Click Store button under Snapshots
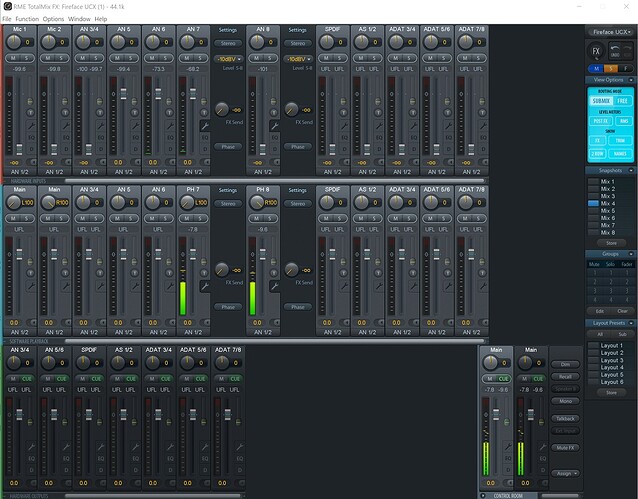Screen dimensions: 638x499 [611, 243]
